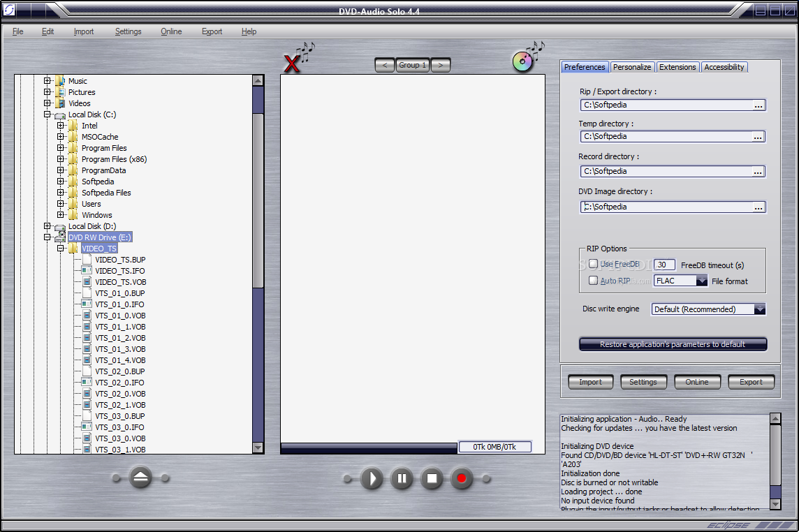Image resolution: width=799 pixels, height=532 pixels.
Task: Open the Help menu
Action: coord(249,31)
